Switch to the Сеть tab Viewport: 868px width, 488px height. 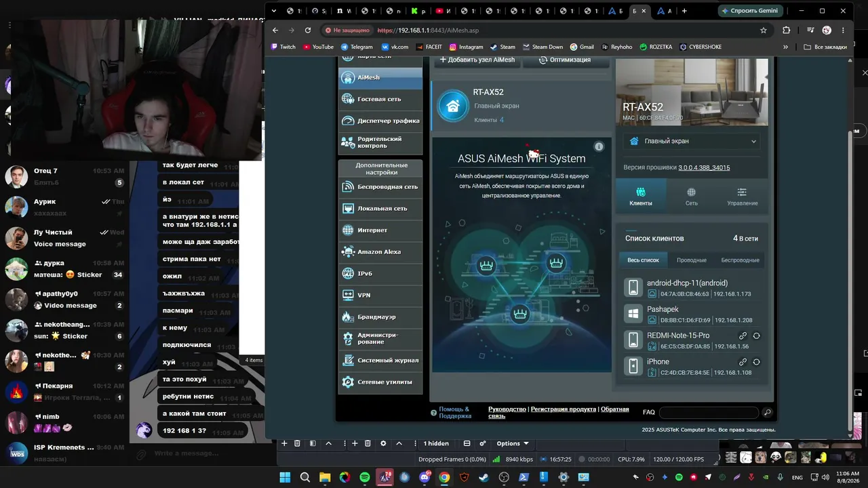pyautogui.click(x=691, y=197)
